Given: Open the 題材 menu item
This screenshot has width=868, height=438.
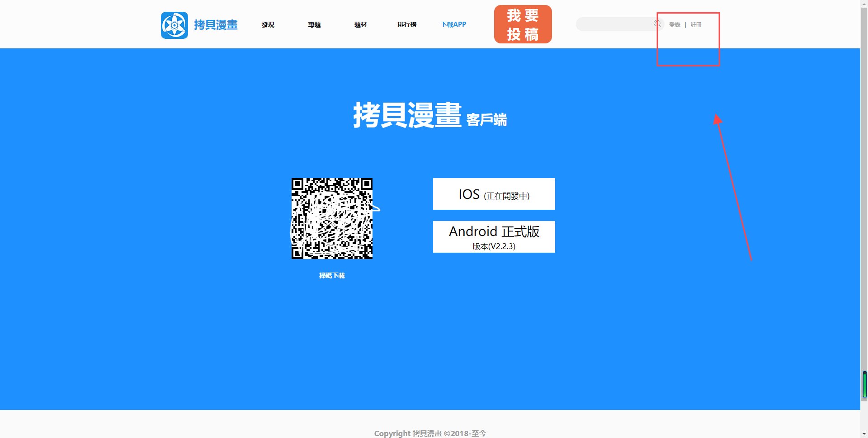Looking at the screenshot, I should (x=360, y=24).
